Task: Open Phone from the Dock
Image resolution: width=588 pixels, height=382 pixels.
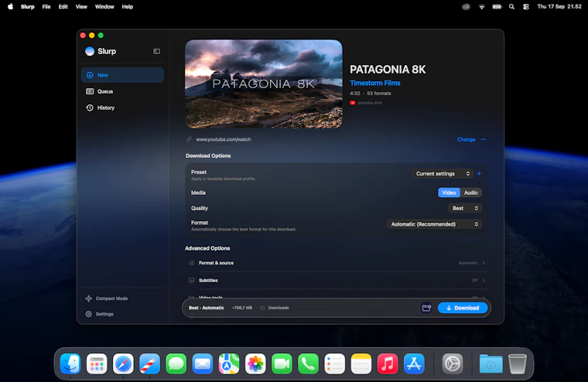Action: pos(308,363)
